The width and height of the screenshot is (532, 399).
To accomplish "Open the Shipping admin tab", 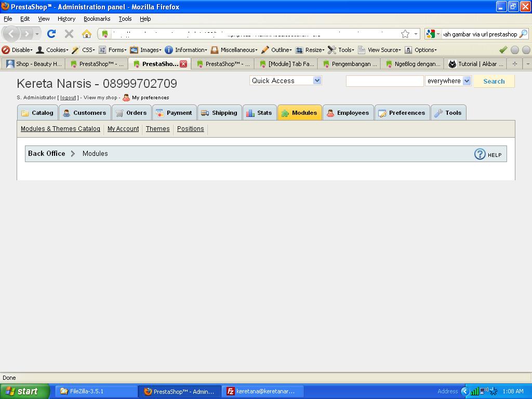I will (220, 113).
